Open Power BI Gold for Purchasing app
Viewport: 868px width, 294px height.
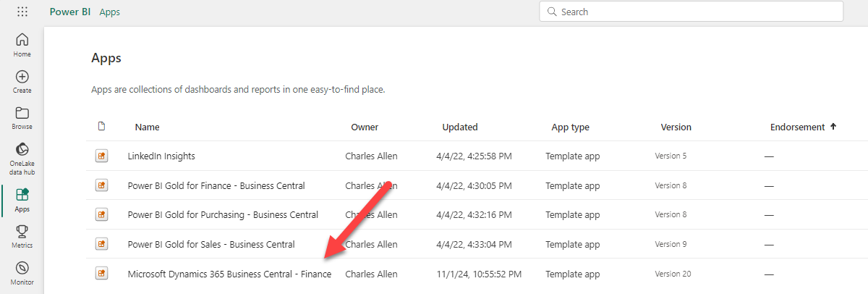[x=223, y=214]
